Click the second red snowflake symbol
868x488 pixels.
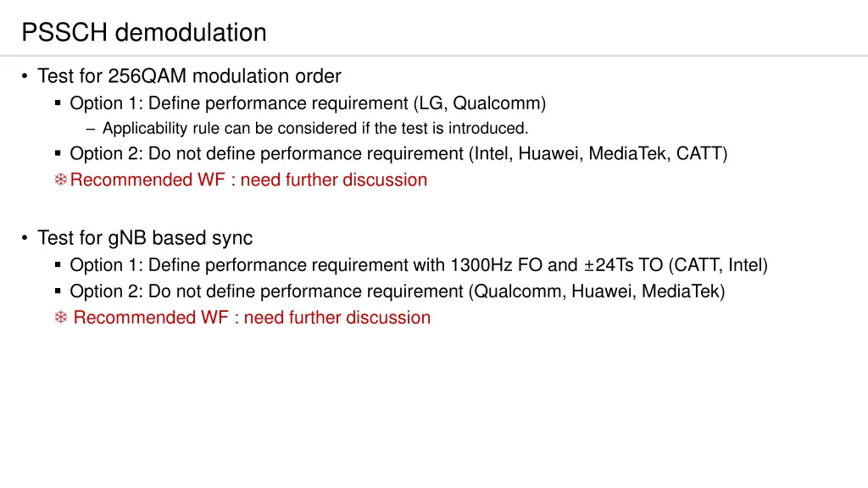coord(61,317)
